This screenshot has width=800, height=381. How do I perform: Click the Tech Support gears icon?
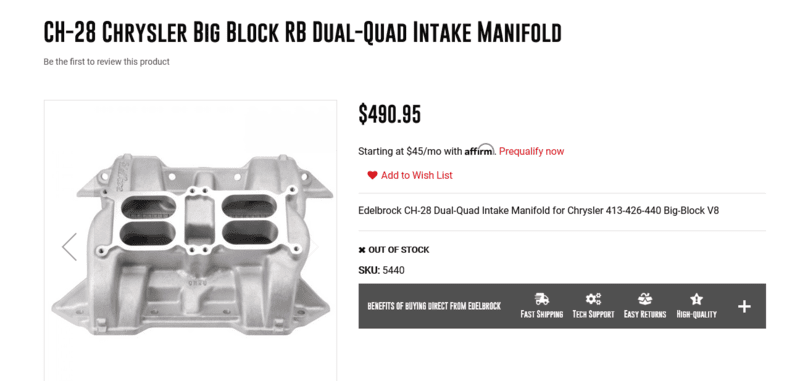point(593,299)
